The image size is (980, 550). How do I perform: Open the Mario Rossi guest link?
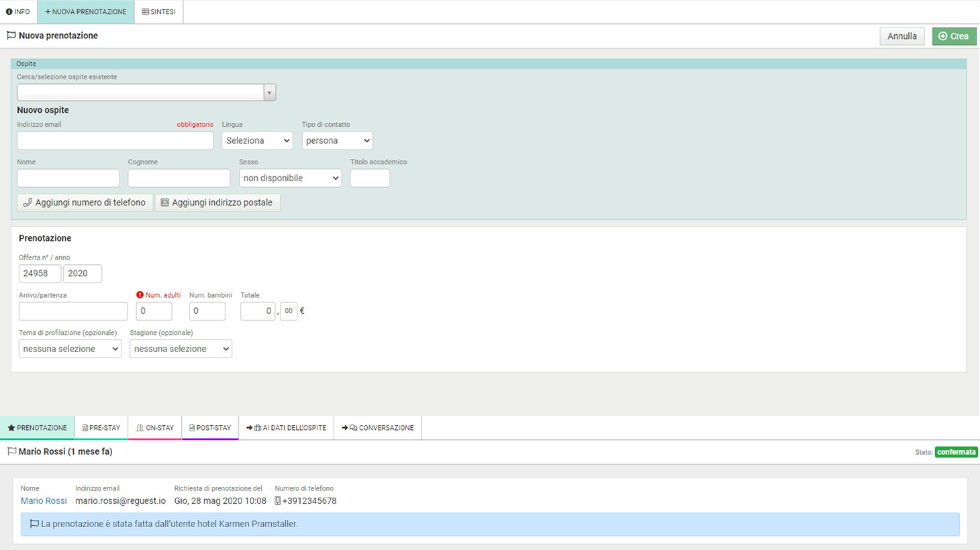pyautogui.click(x=44, y=501)
